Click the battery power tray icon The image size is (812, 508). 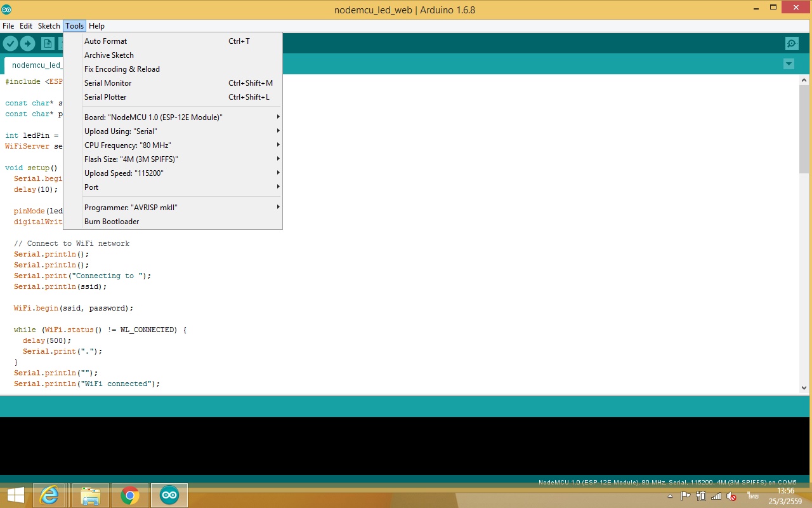pos(701,496)
